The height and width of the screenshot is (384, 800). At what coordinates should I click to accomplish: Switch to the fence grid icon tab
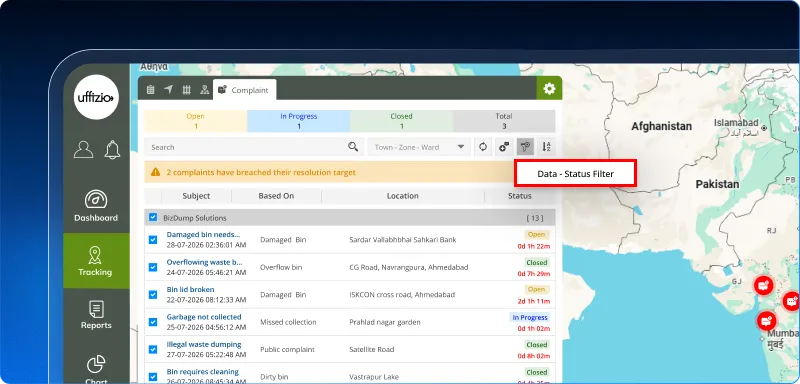[x=187, y=90]
